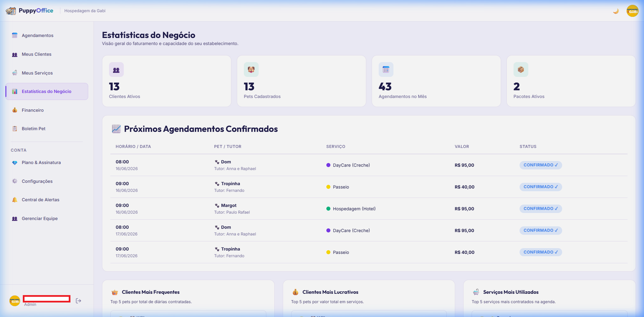Click money bag icon of Clientes Mais Lucrativos
This screenshot has height=317, width=644.
[295, 292]
